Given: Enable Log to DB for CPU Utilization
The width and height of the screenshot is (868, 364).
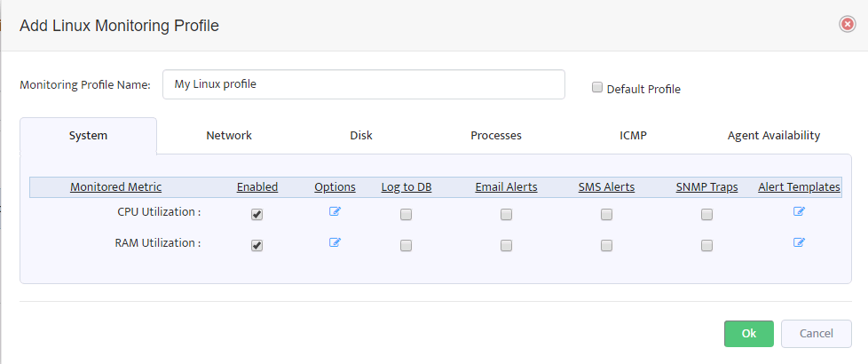Looking at the screenshot, I should [406, 215].
